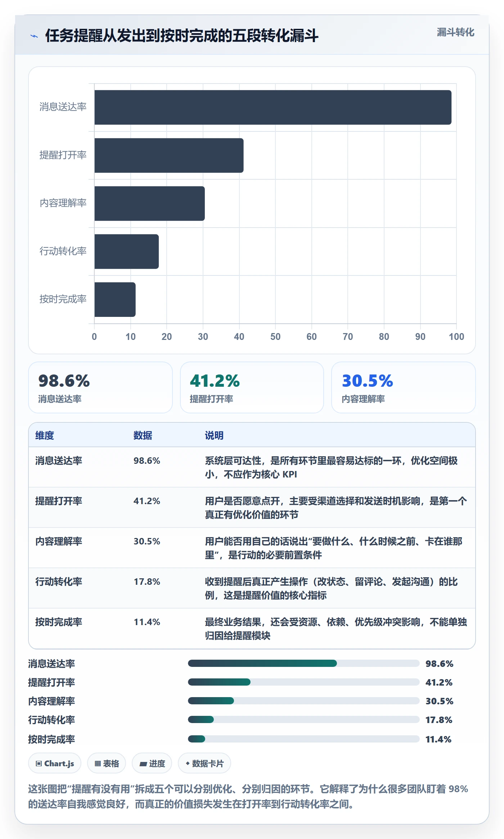Click the 按时完成率 row name in table

59,622
